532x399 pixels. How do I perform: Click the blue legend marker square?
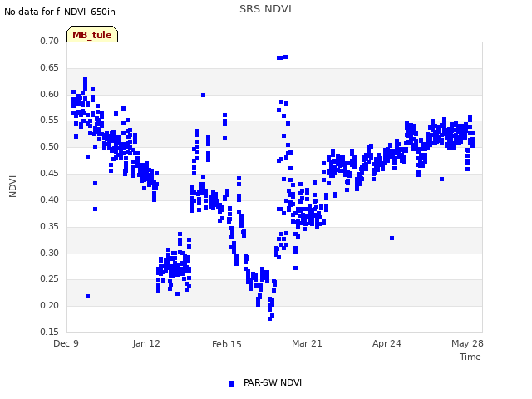point(231,383)
